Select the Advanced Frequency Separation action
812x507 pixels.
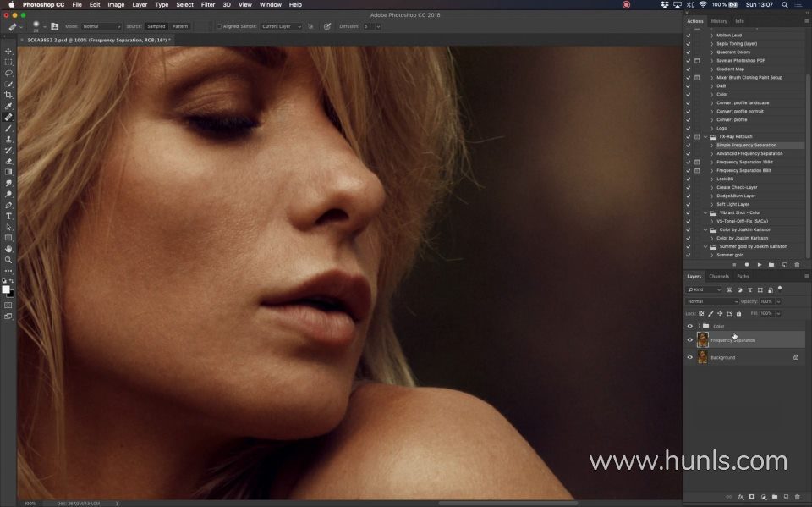point(749,153)
